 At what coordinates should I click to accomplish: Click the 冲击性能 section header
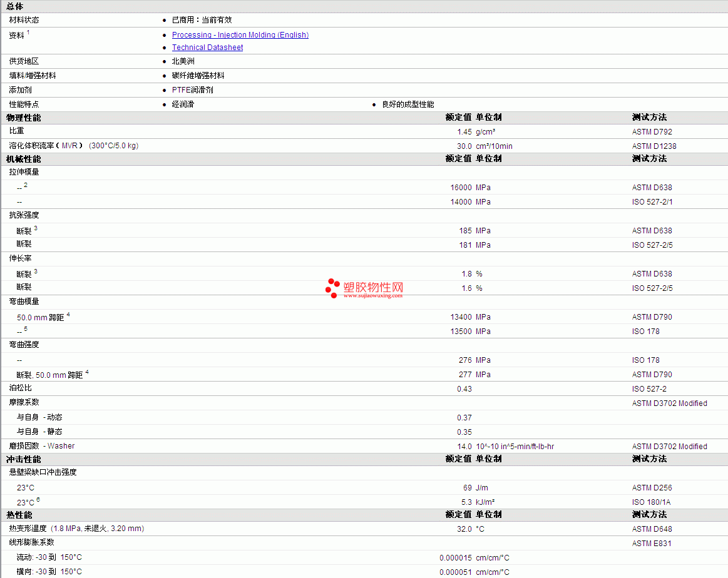pos(24,459)
